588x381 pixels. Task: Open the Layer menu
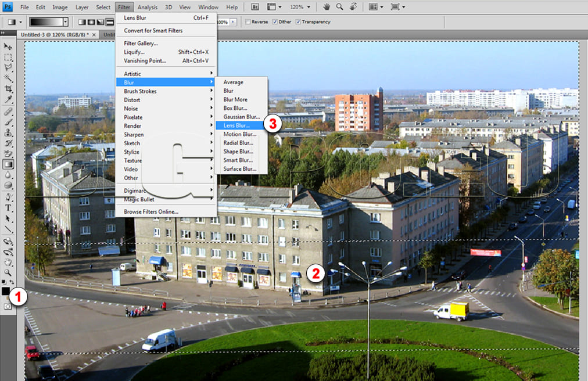(82, 7)
